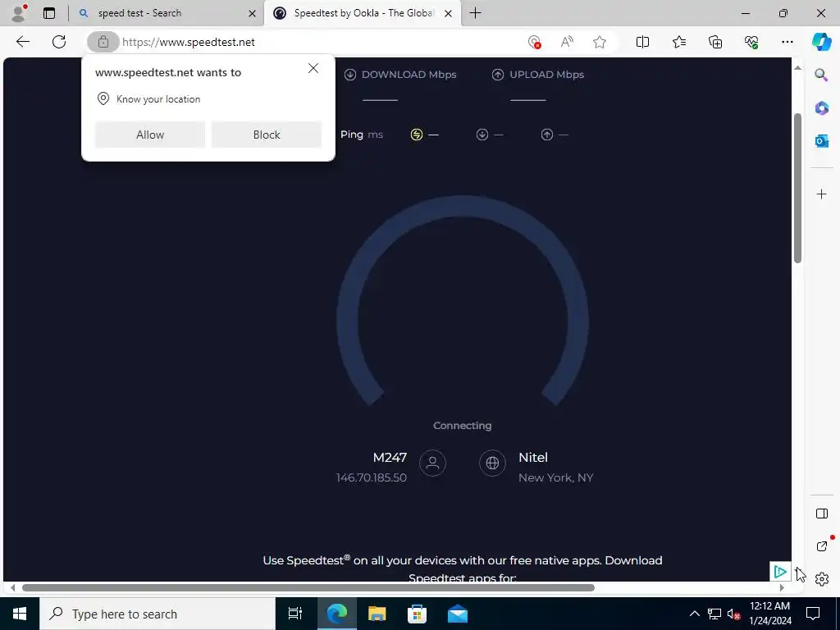Show hidden system tray icons
Image resolution: width=840 pixels, height=630 pixels.
click(x=694, y=614)
